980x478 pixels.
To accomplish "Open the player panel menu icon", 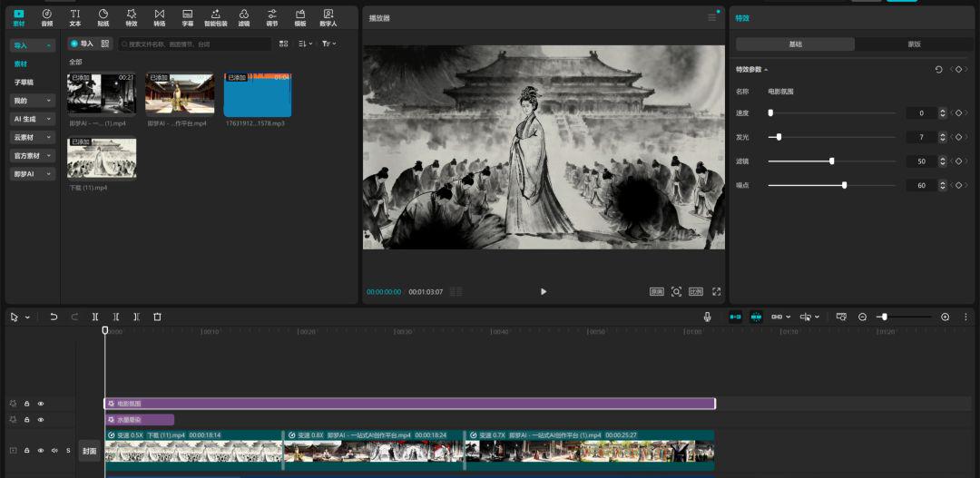I will [712, 17].
